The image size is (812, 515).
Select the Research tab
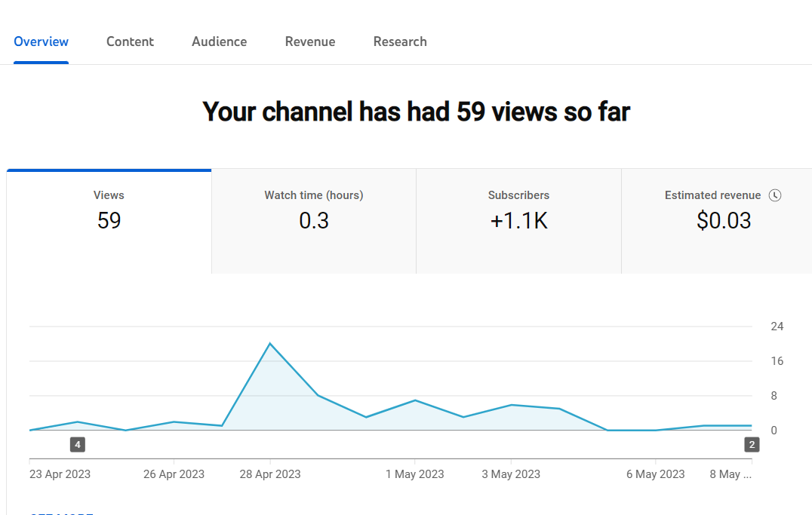click(x=400, y=41)
